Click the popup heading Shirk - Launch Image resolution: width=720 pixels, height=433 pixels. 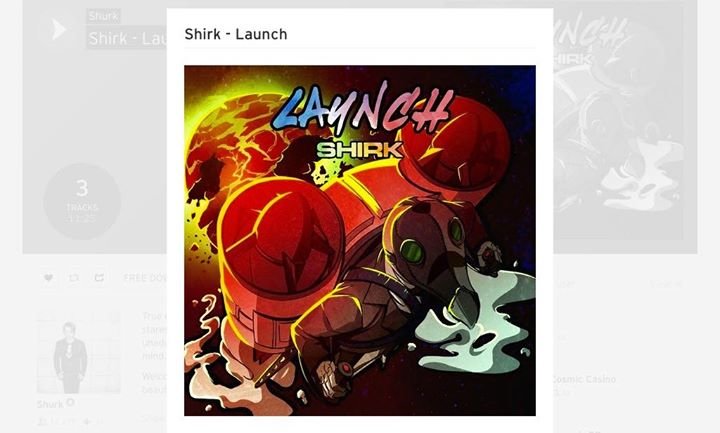point(236,34)
